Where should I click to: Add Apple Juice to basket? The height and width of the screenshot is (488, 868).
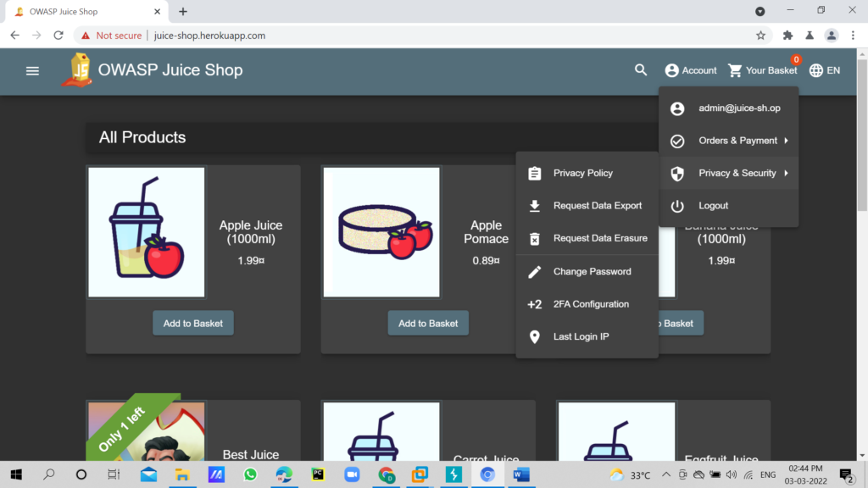[x=193, y=323]
